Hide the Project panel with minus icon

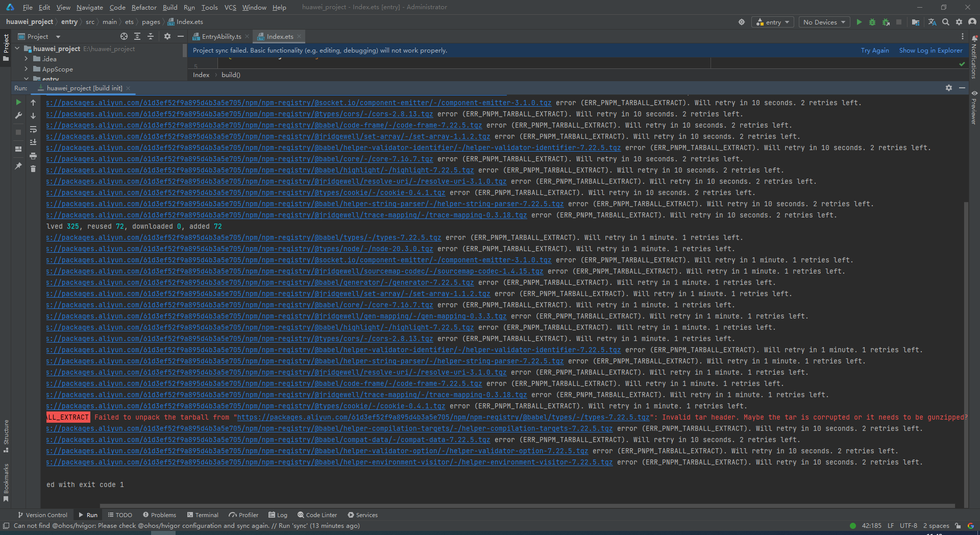(x=180, y=36)
